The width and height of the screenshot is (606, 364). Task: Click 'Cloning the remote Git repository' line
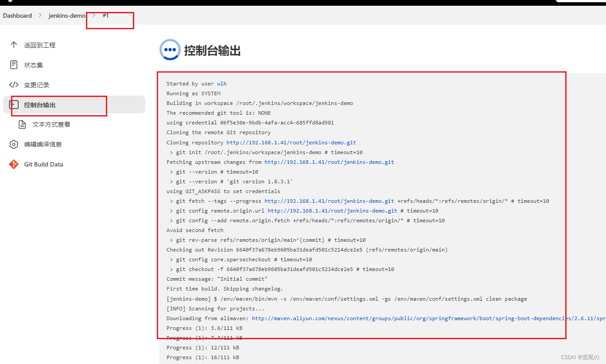pyautogui.click(x=218, y=132)
